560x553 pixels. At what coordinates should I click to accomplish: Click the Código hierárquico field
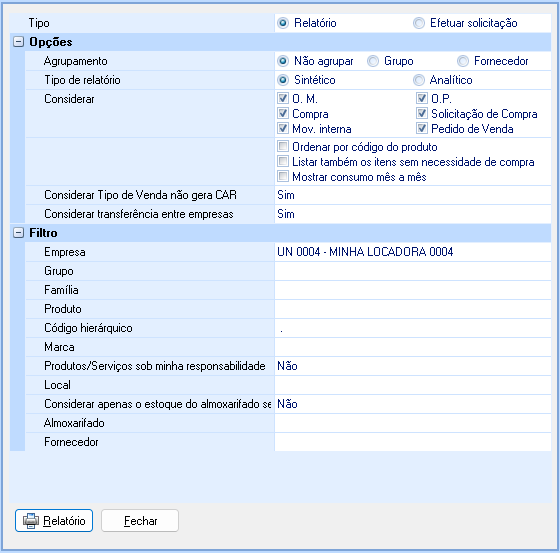click(x=413, y=328)
